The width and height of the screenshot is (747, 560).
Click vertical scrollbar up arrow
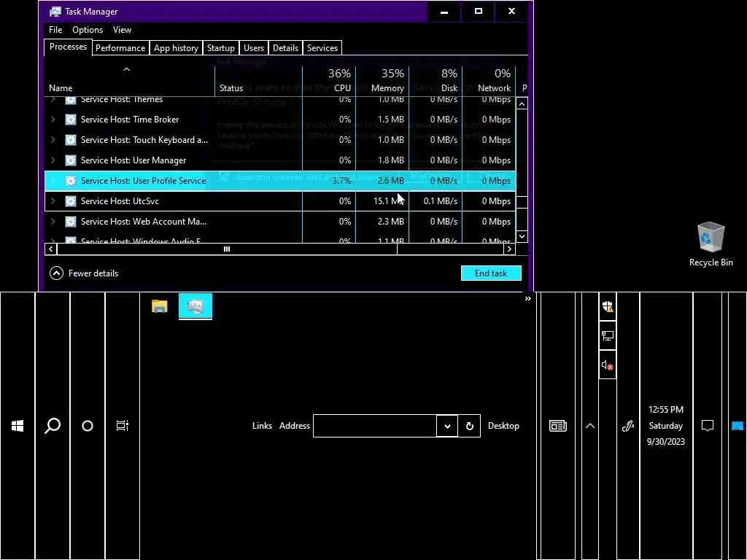coord(522,104)
